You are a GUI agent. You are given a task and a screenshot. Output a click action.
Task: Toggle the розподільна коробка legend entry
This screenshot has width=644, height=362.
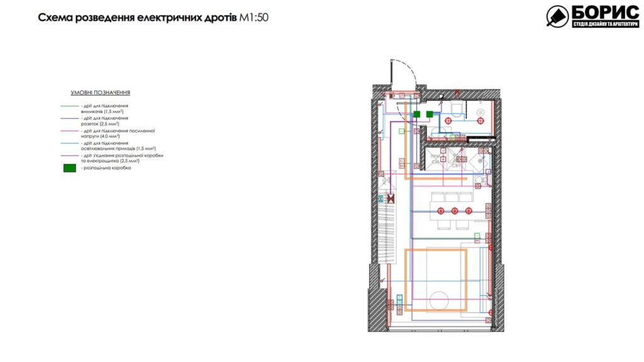pyautogui.click(x=106, y=167)
